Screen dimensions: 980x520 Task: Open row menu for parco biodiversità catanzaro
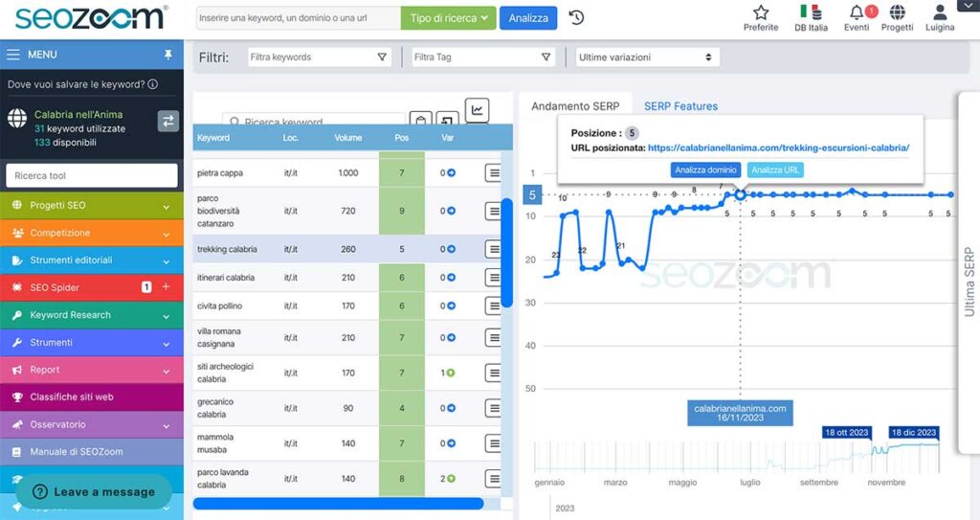pos(494,211)
